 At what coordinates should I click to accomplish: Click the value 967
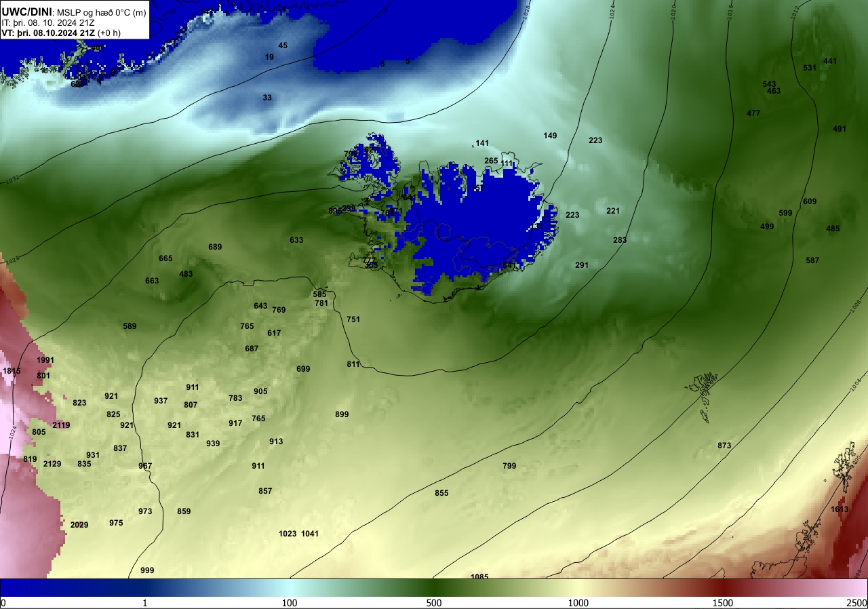(x=145, y=466)
